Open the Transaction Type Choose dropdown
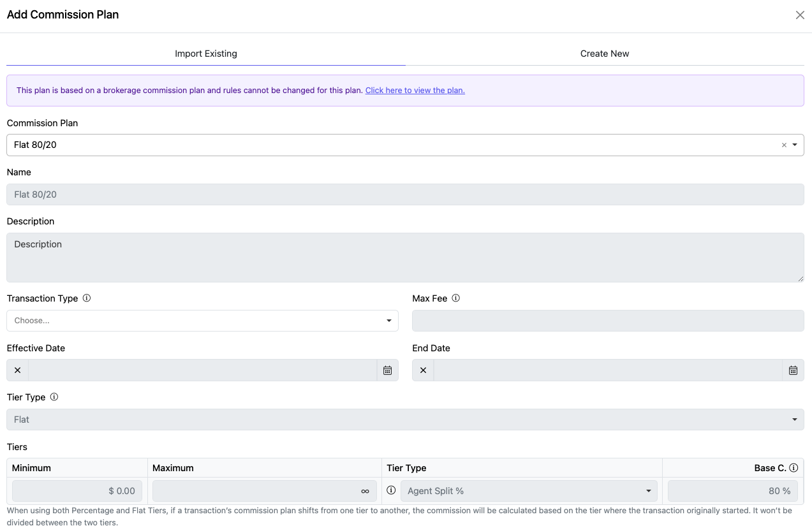Viewport: 812px width, 526px height. coord(202,321)
